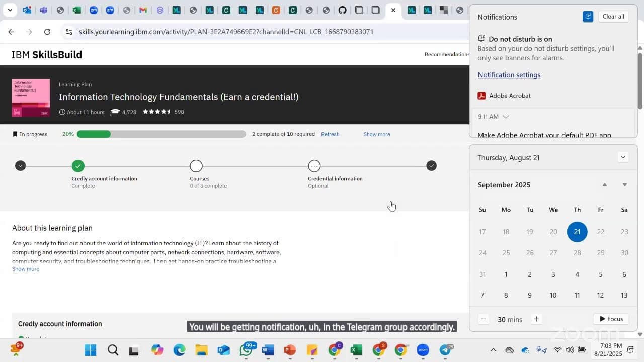The height and width of the screenshot is (362, 644).
Task: Click the star rating of the course
Action: (157, 112)
